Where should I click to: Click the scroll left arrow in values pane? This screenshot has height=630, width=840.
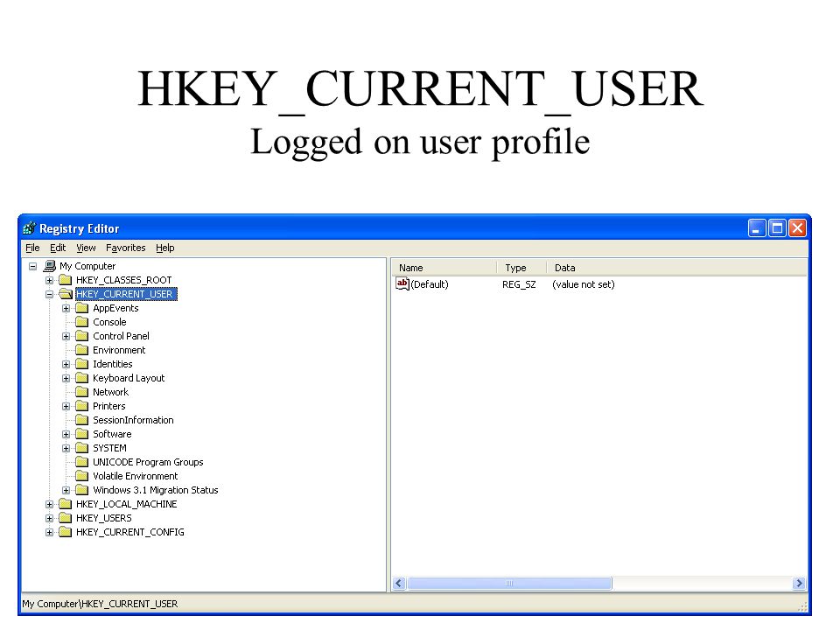[x=399, y=584]
